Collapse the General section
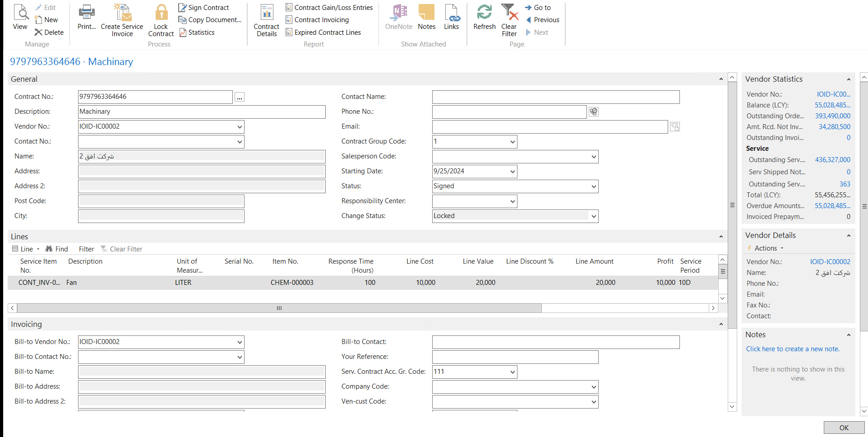The height and width of the screenshot is (437, 868). click(x=721, y=79)
